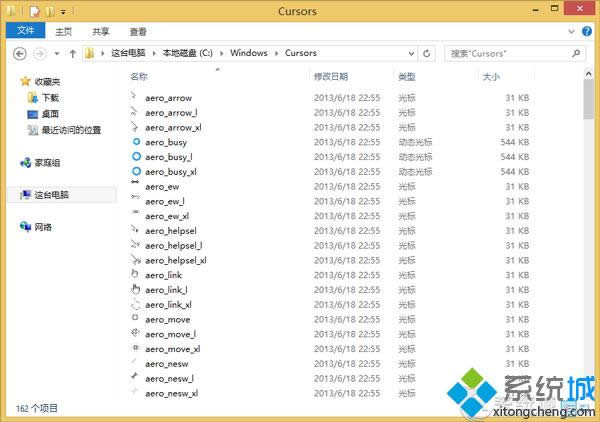Click Windows in the address bar

point(249,53)
